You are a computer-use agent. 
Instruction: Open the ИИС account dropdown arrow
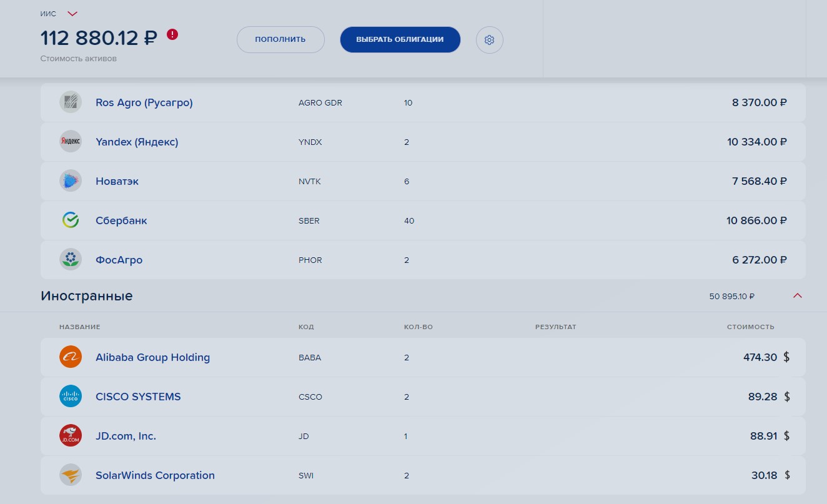72,14
